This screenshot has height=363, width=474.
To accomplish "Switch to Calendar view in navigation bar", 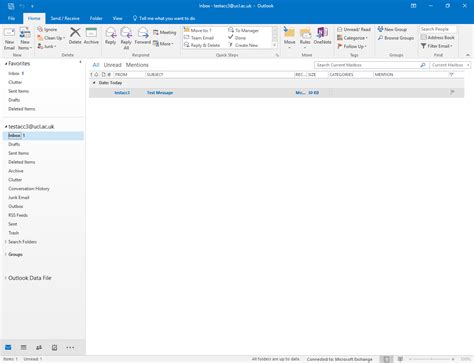I will pos(24,347).
